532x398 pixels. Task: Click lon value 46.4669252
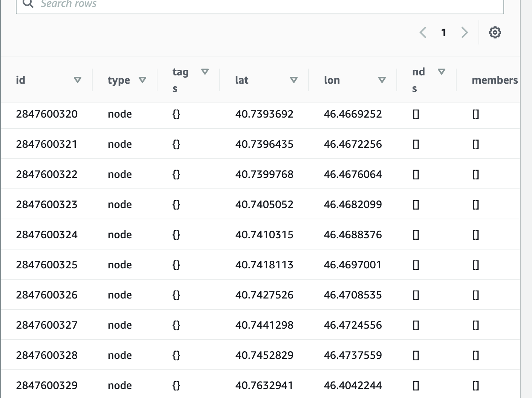353,114
